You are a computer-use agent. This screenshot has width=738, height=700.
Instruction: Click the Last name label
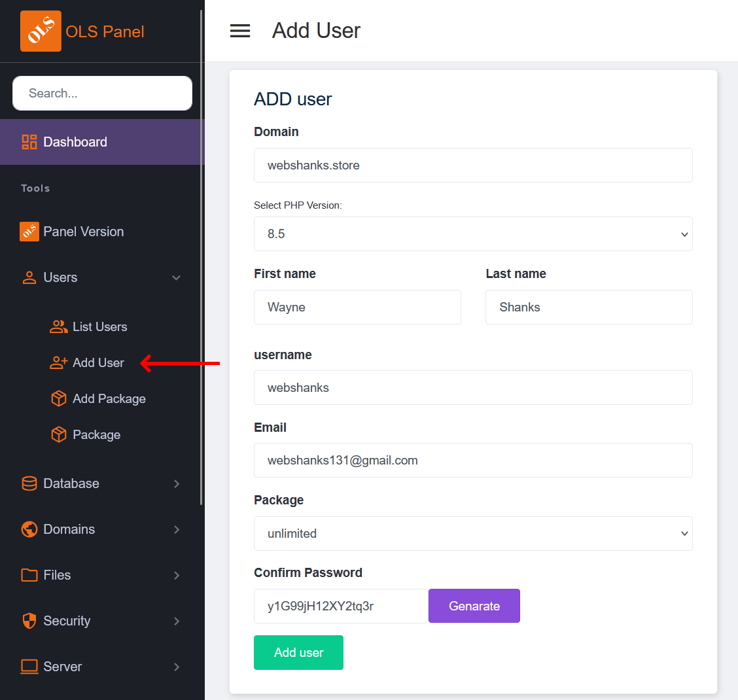tap(516, 273)
